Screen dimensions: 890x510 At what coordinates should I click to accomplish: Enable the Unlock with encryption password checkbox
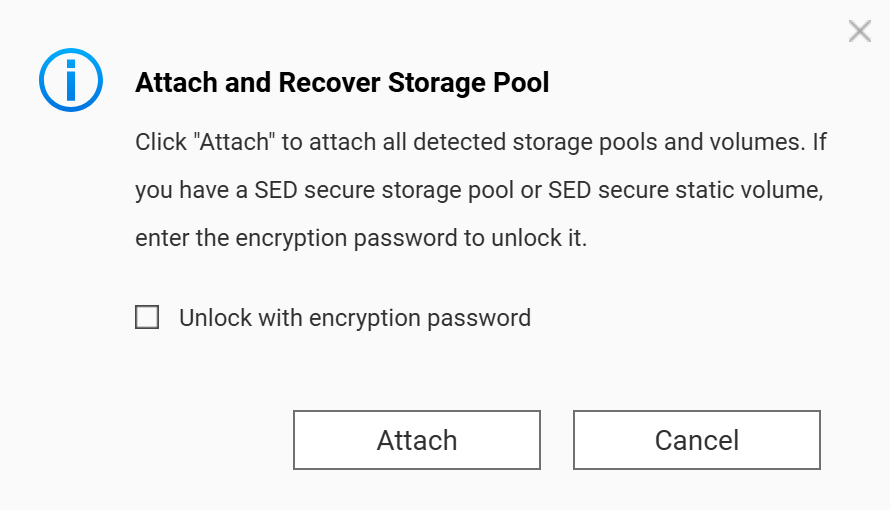pos(147,318)
